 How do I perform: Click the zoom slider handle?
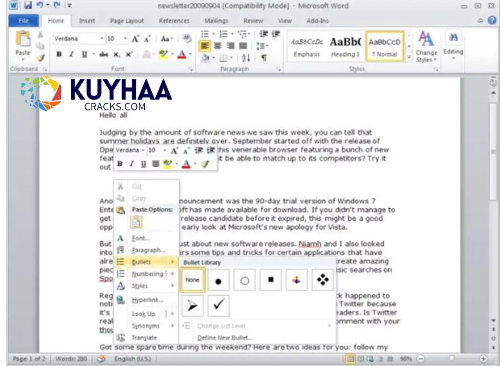click(452, 359)
